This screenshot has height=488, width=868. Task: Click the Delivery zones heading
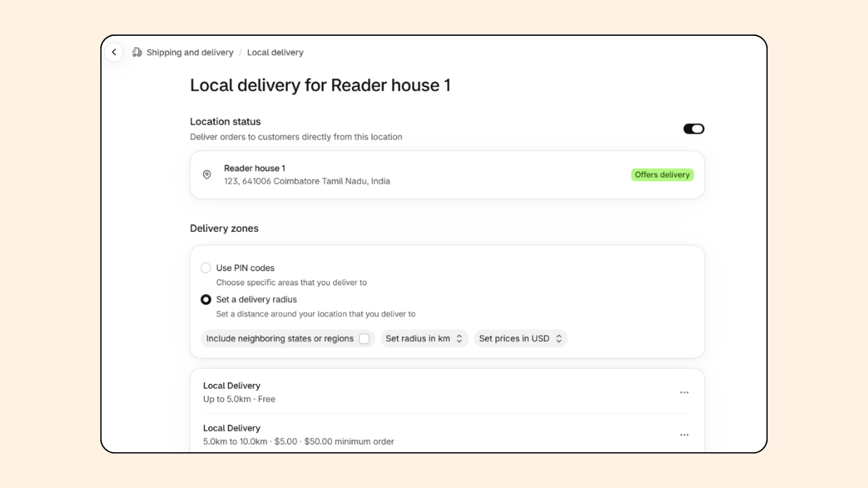[x=224, y=228]
